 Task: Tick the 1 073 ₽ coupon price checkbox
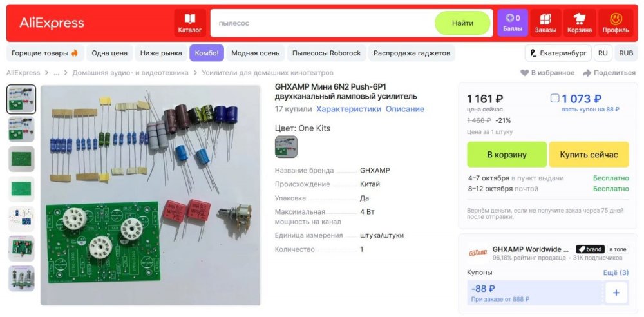click(555, 98)
